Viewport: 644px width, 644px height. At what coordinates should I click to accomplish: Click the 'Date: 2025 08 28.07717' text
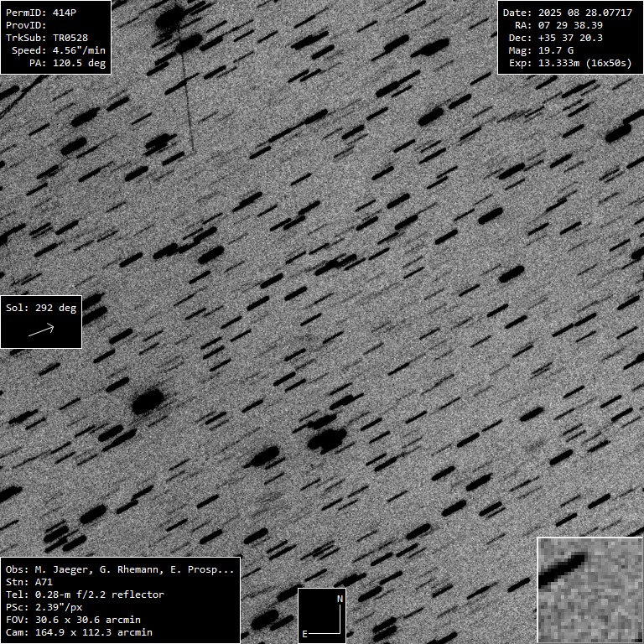pos(568,13)
